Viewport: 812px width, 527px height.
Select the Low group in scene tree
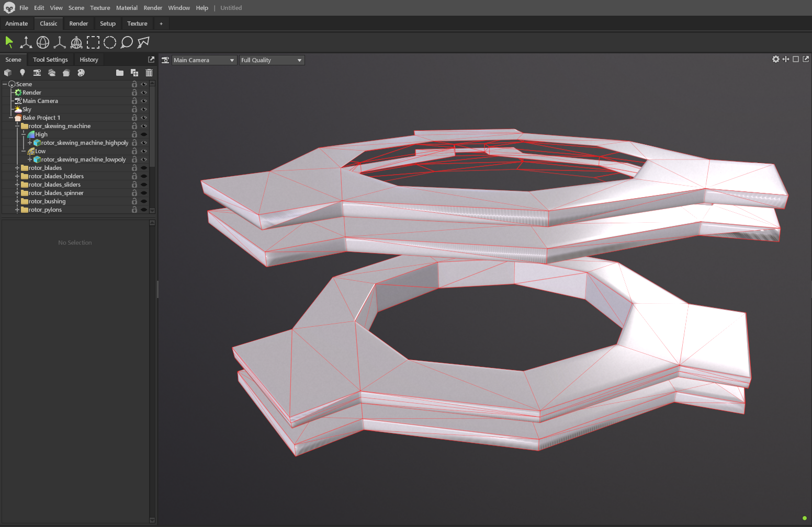click(x=40, y=151)
